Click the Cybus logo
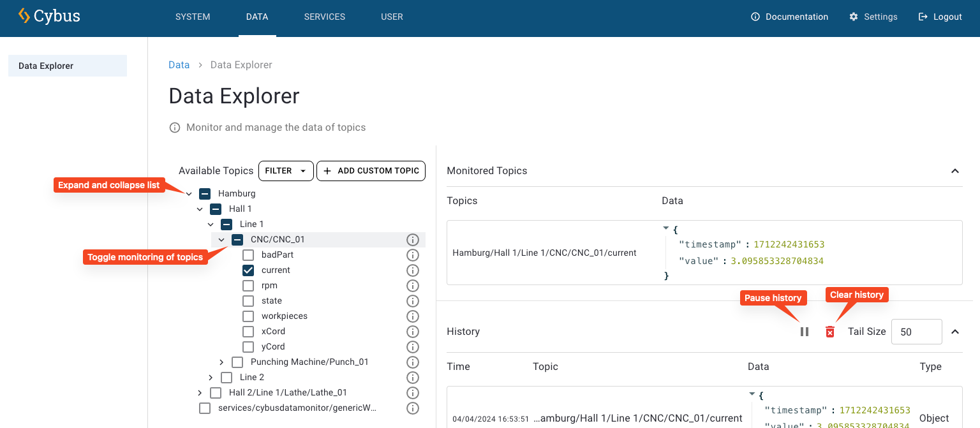Screen dimensions: 980x428 (x=50, y=17)
